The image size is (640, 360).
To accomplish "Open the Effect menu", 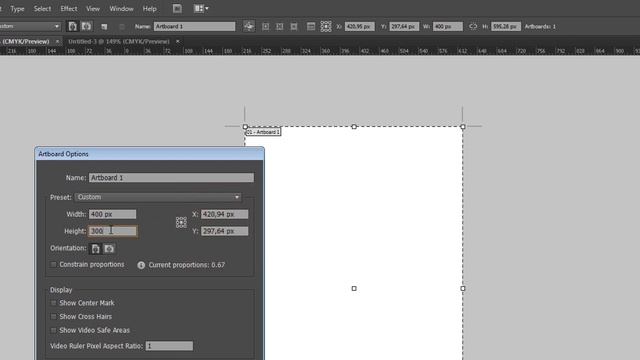I will coord(69,9).
